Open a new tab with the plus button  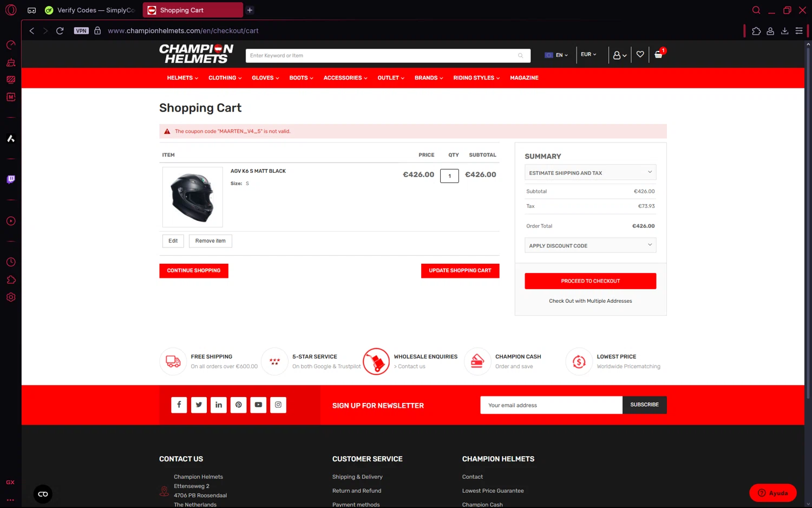tap(250, 10)
